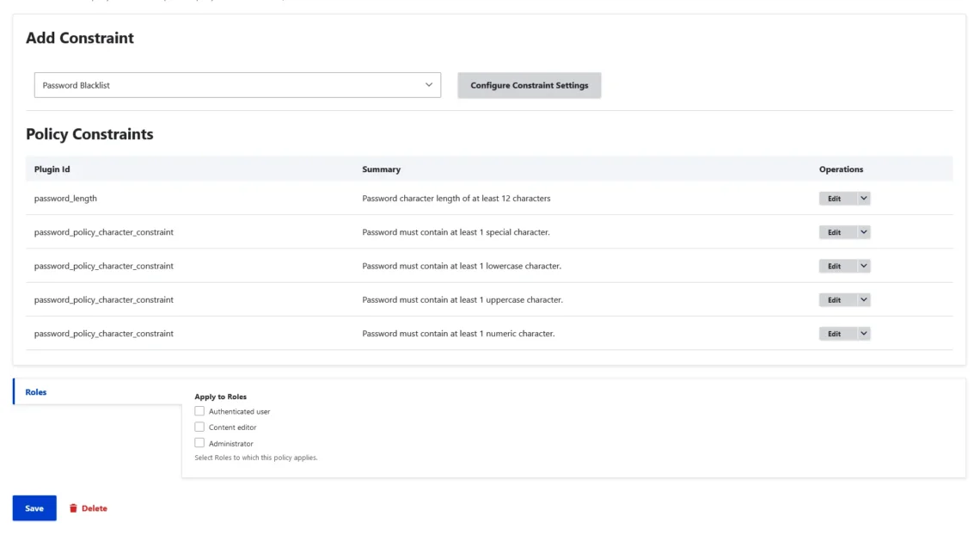
Task: Expand operations arrow for numeric character row
Action: pyautogui.click(x=864, y=334)
